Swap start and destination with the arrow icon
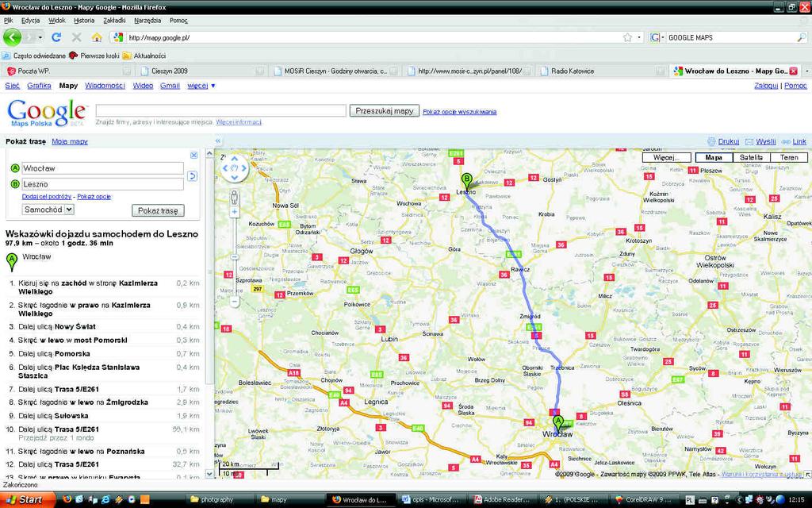Image resolution: width=812 pixels, height=508 pixels. 192,176
